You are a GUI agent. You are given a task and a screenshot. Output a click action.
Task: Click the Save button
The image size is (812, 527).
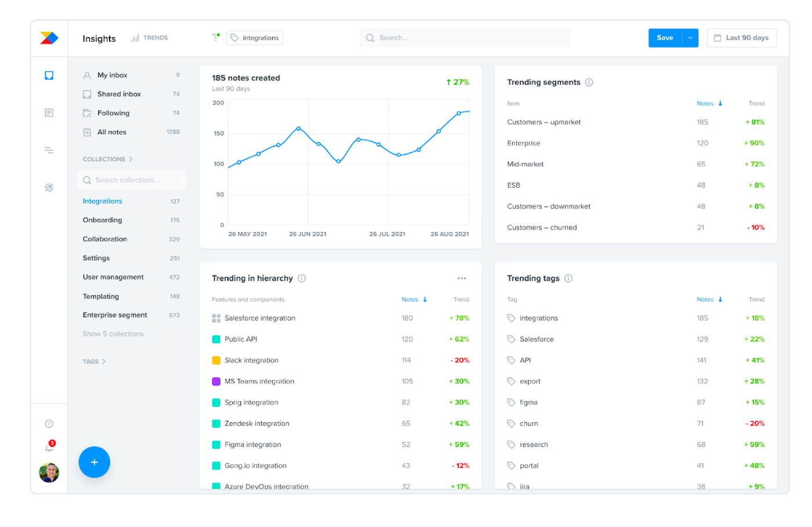665,38
